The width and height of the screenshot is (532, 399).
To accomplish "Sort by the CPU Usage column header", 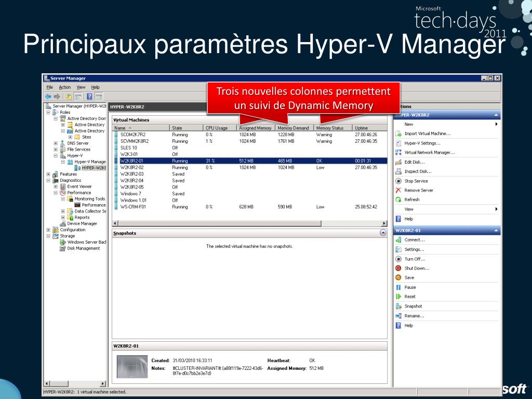I will coord(220,128).
